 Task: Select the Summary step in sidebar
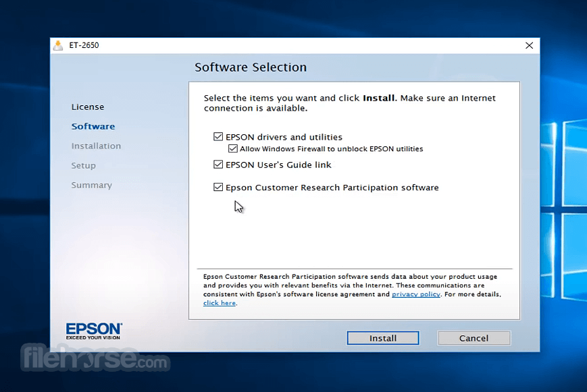pos(92,185)
